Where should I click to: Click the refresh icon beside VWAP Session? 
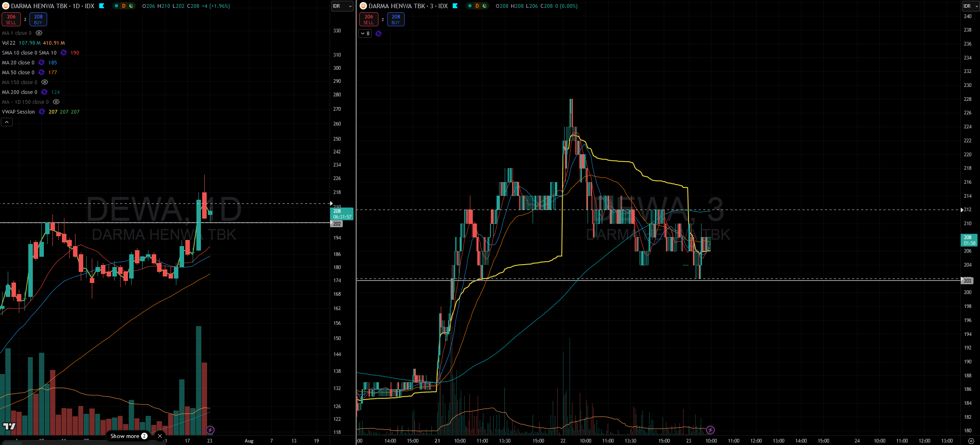pyautogui.click(x=42, y=112)
